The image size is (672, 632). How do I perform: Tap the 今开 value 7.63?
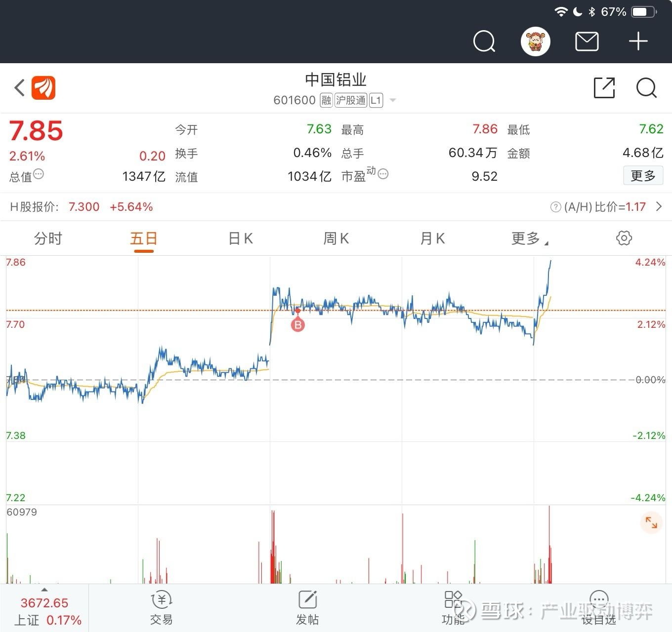(x=319, y=129)
